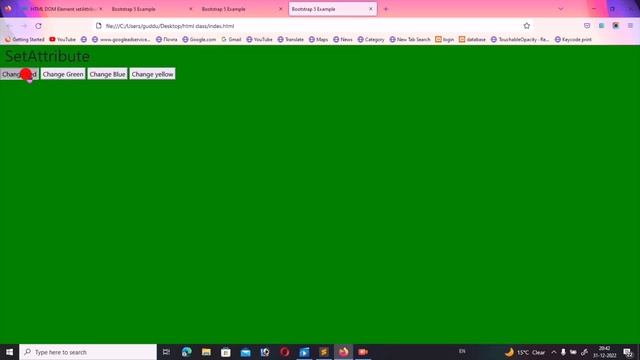Open the Sublime Text taskbar icon
Screen dimensions: 640x360
324,352
